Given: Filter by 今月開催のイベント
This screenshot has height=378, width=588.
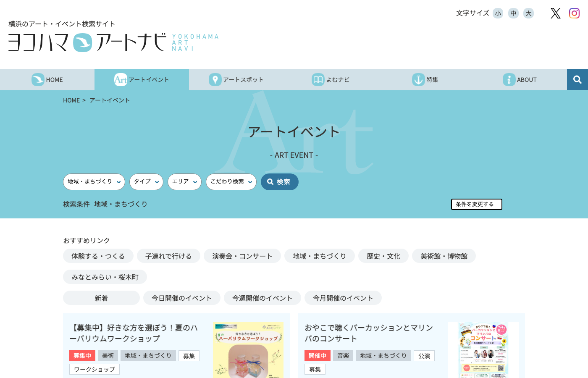Looking at the screenshot, I should pos(343,298).
